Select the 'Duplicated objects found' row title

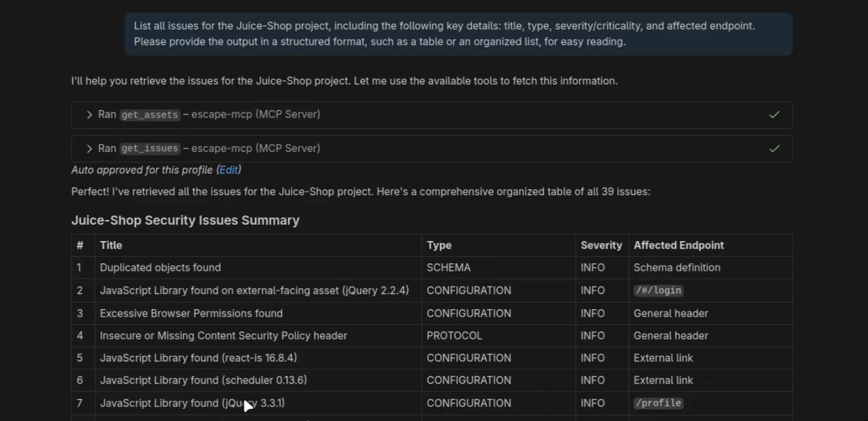tap(160, 268)
